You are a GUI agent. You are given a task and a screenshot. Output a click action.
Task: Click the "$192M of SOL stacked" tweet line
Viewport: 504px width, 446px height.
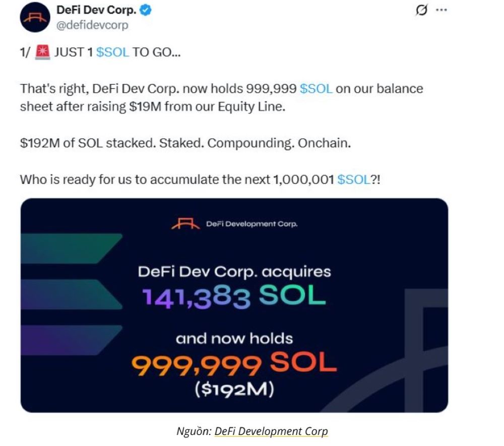[185, 143]
